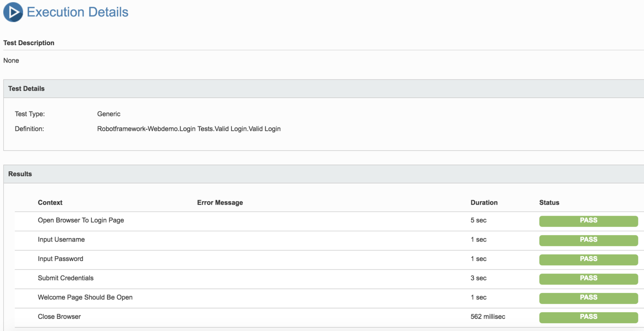The image size is (644, 331).
Task: Select the 'Input Username' context cell
Action: coord(61,240)
